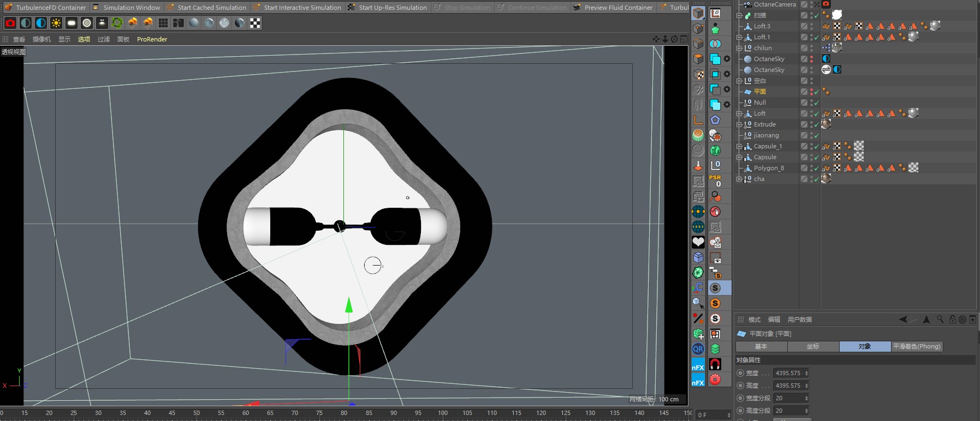
Task: Open the ProRender viewport menu
Action: click(x=152, y=39)
